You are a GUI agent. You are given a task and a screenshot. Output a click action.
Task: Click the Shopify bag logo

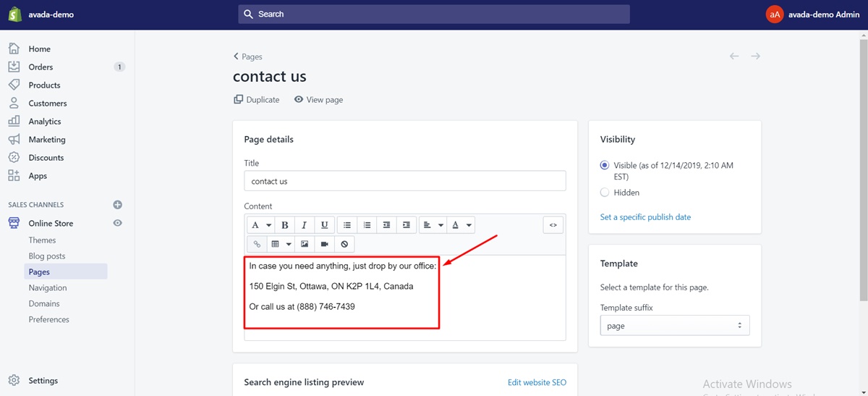tap(14, 14)
